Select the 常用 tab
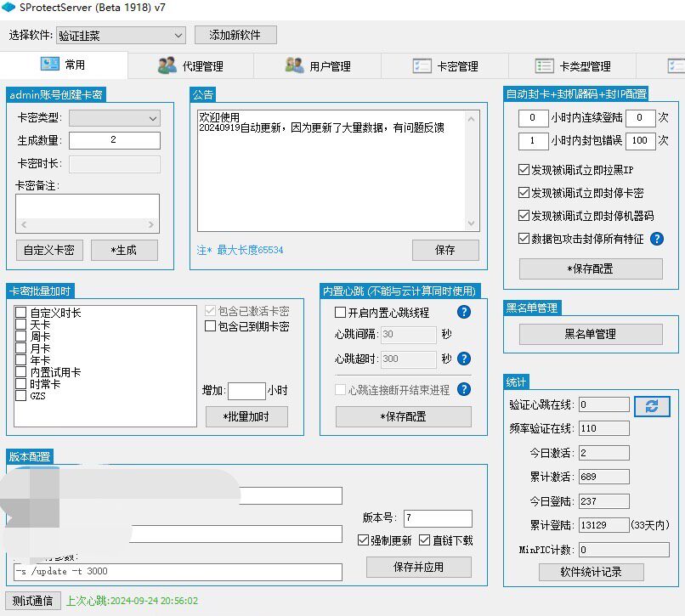This screenshot has width=685, height=616. (x=64, y=65)
